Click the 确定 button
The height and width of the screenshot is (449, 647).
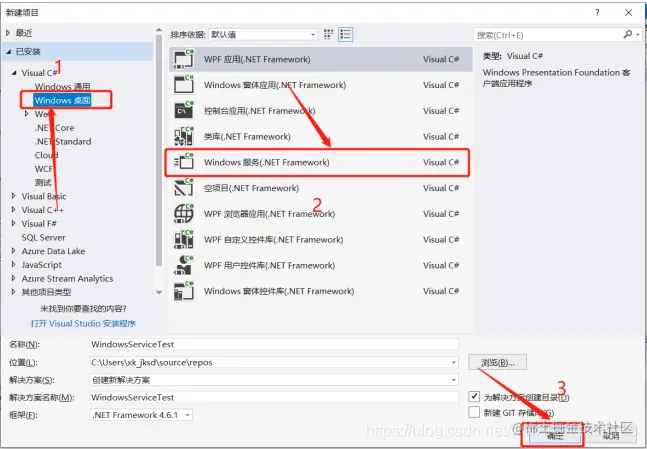(x=554, y=435)
